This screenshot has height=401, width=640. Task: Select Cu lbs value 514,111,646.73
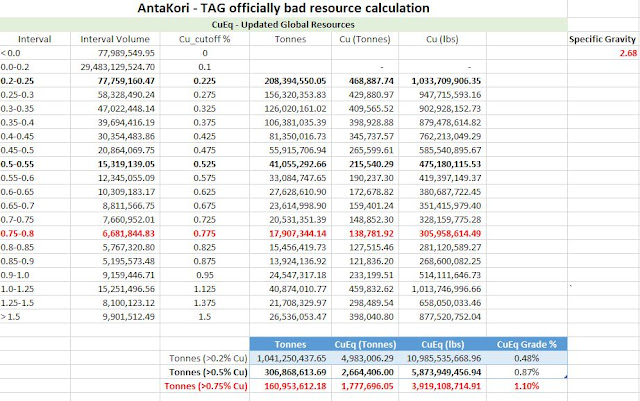450,275
